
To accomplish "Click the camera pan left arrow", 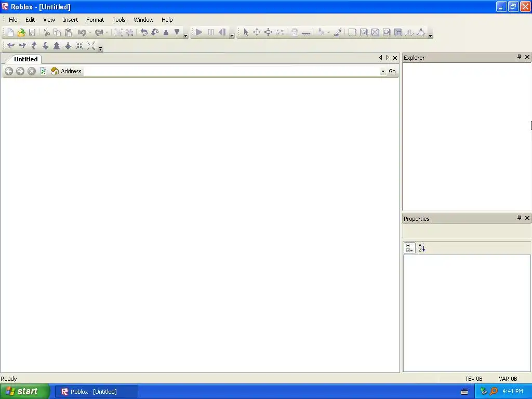I will (x=11, y=46).
